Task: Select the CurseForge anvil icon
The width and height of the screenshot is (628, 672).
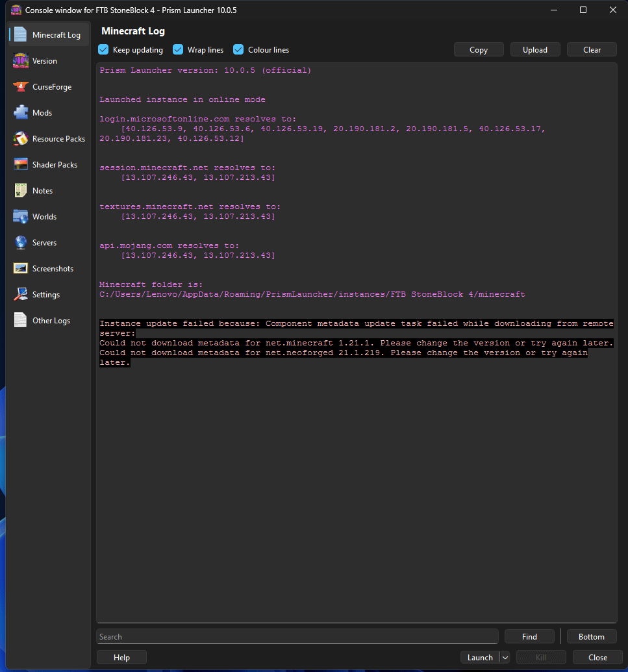Action: [x=21, y=87]
